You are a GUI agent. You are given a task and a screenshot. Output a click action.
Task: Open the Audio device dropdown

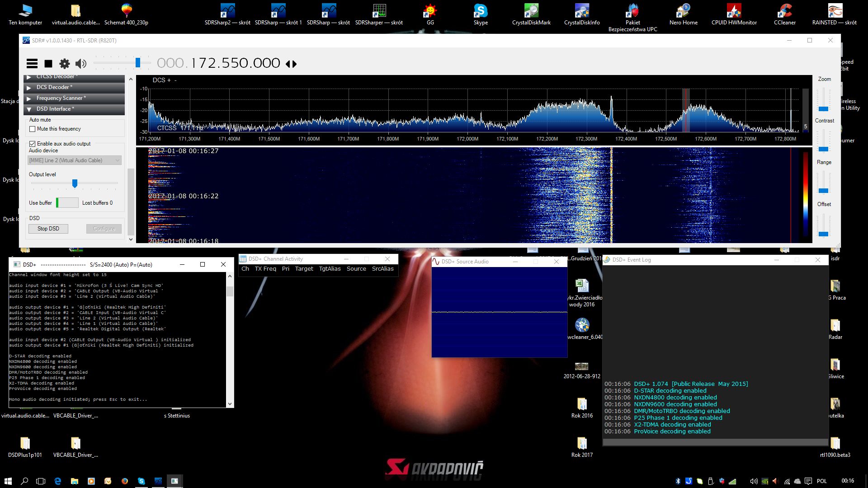click(x=75, y=160)
